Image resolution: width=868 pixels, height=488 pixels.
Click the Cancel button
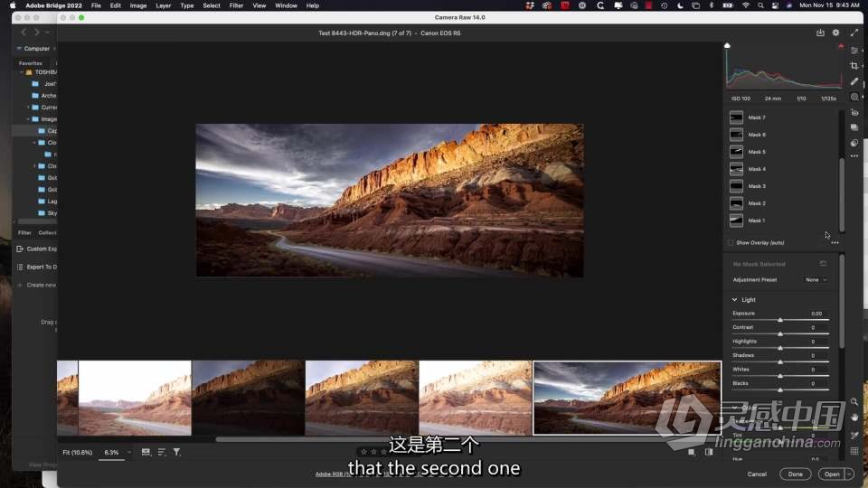(757, 474)
